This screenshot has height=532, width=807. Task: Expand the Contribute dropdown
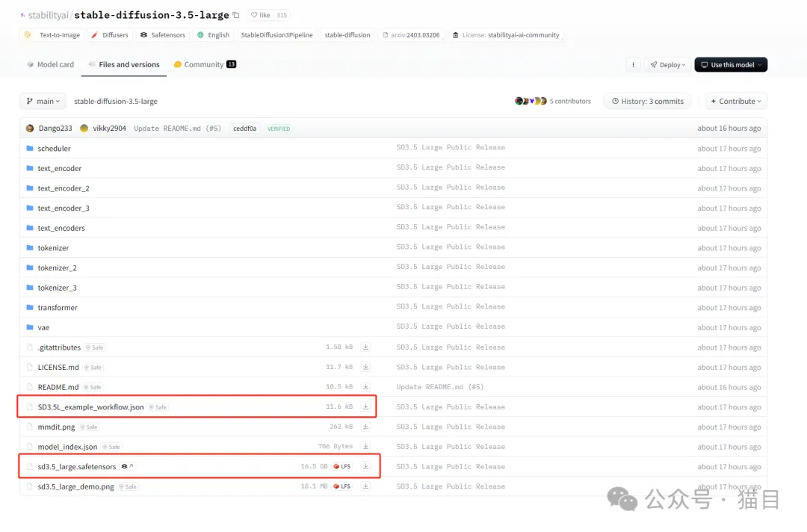[x=736, y=102]
